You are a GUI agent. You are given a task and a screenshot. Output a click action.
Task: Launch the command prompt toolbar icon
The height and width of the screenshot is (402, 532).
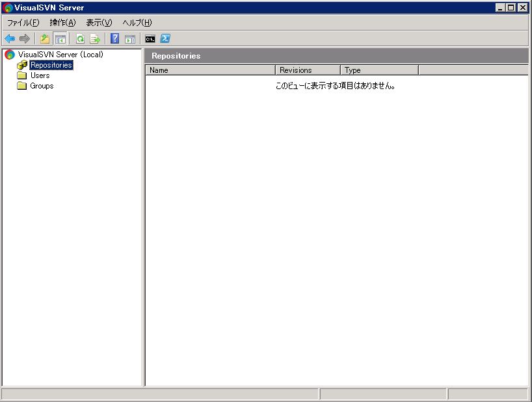[x=150, y=39]
